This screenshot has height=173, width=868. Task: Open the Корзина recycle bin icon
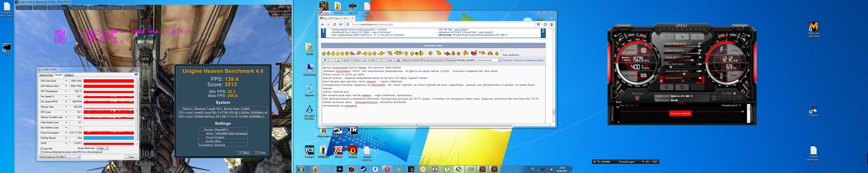(x=310, y=90)
